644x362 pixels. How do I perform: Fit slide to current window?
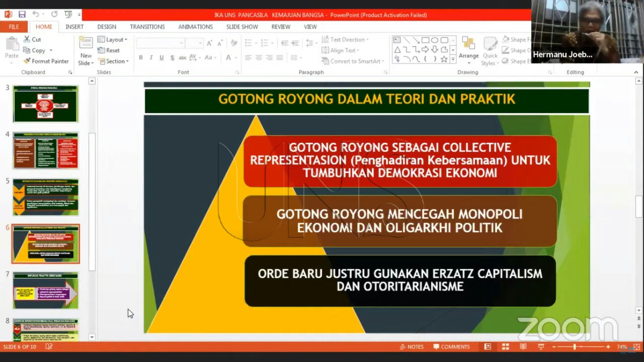636,347
